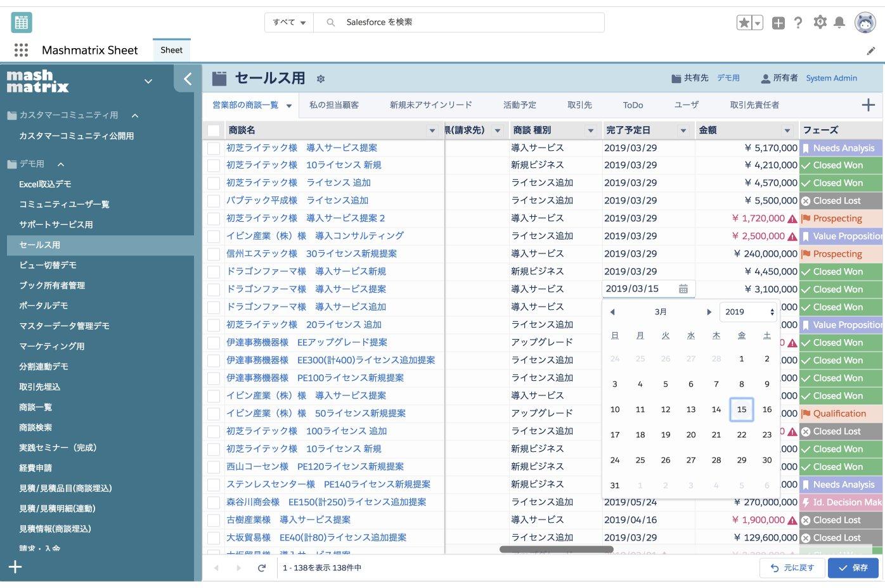Check the row 信州エステック様 30ライセンス新規提案
This screenshot has width=885, height=588.
[214, 255]
